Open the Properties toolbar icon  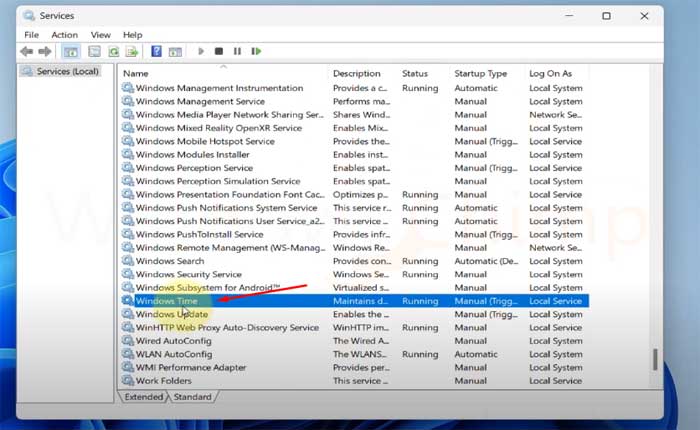[x=94, y=51]
